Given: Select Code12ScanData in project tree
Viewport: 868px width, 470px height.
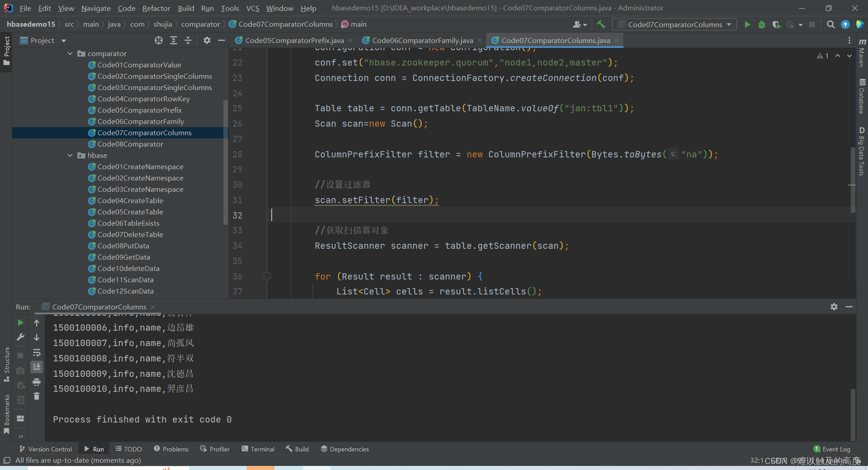Looking at the screenshot, I should point(125,291).
